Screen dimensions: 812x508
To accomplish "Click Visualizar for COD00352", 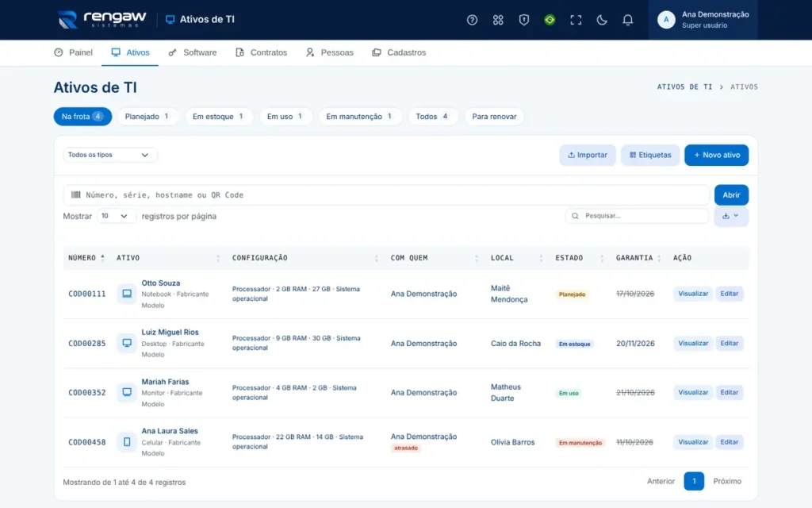I will (x=693, y=392).
